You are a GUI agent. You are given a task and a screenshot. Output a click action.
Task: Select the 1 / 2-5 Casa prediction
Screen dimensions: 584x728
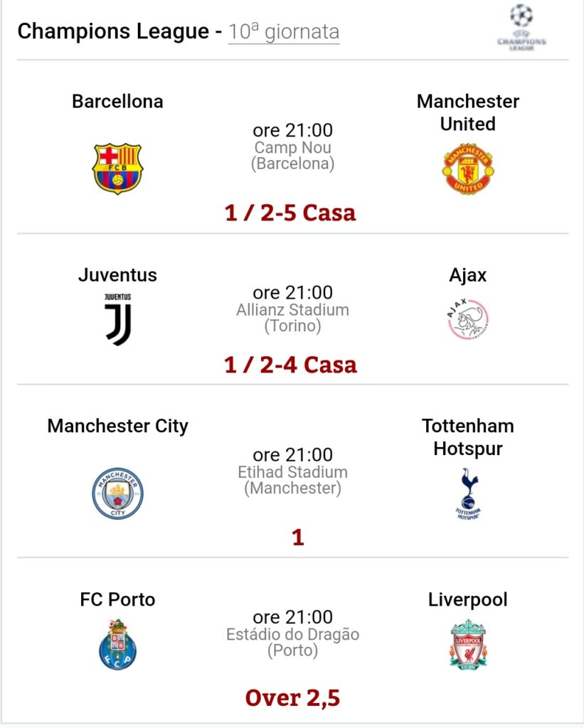[x=290, y=213]
